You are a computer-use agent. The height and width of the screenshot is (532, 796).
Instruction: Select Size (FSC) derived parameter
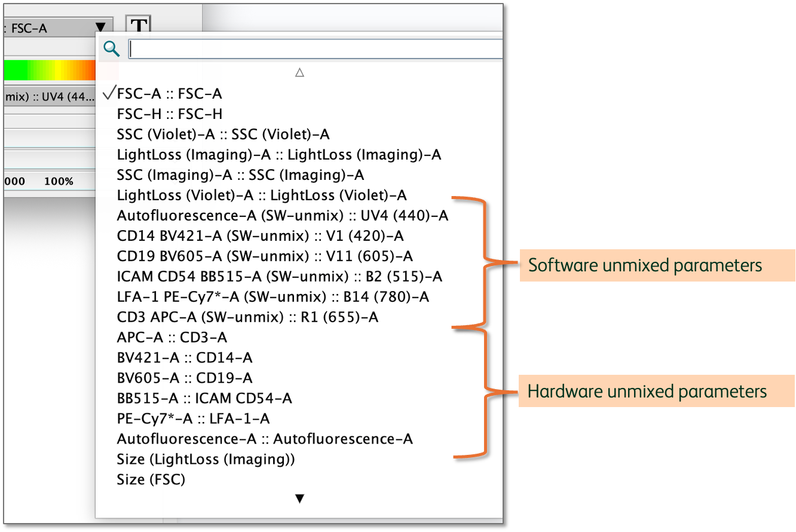pos(151,479)
